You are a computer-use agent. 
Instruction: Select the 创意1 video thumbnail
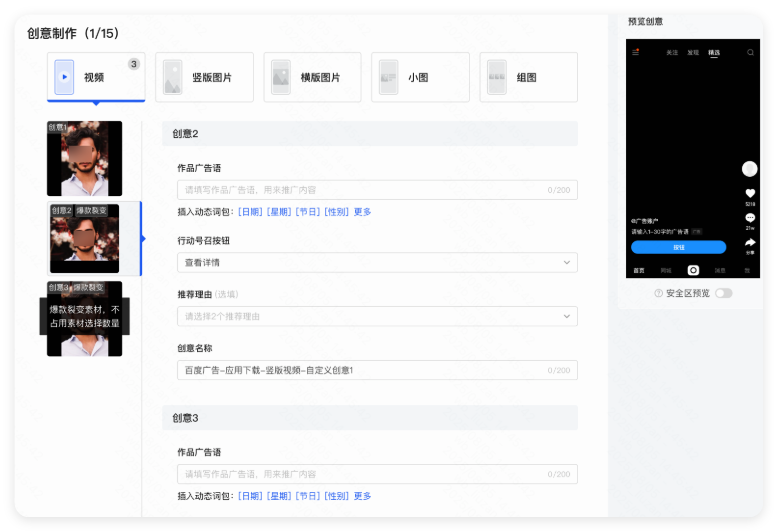pos(85,159)
